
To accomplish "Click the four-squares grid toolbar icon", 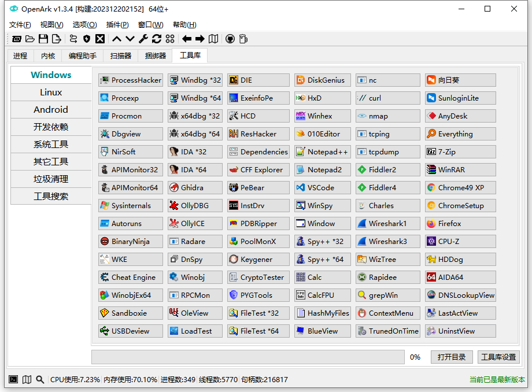I will (x=170, y=39).
